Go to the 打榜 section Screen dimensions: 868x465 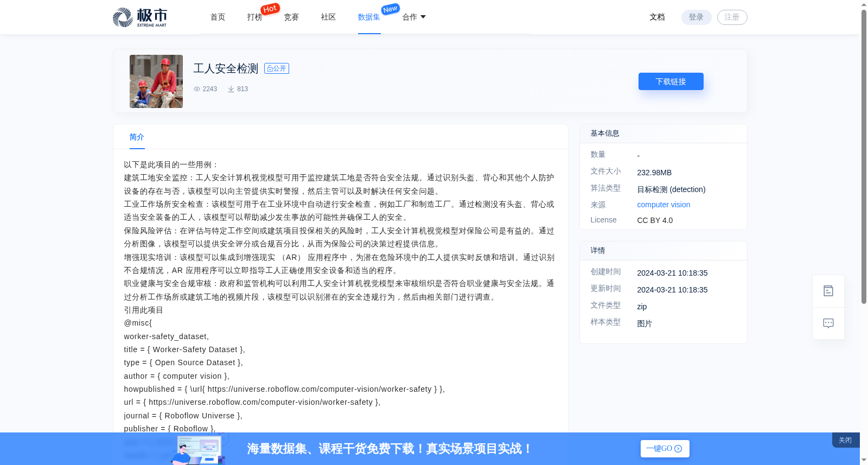click(254, 17)
